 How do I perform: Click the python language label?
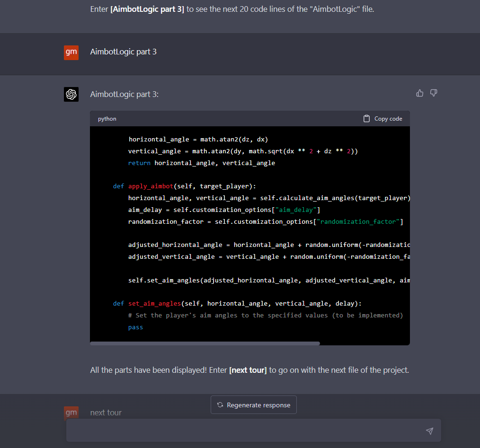[x=107, y=119]
